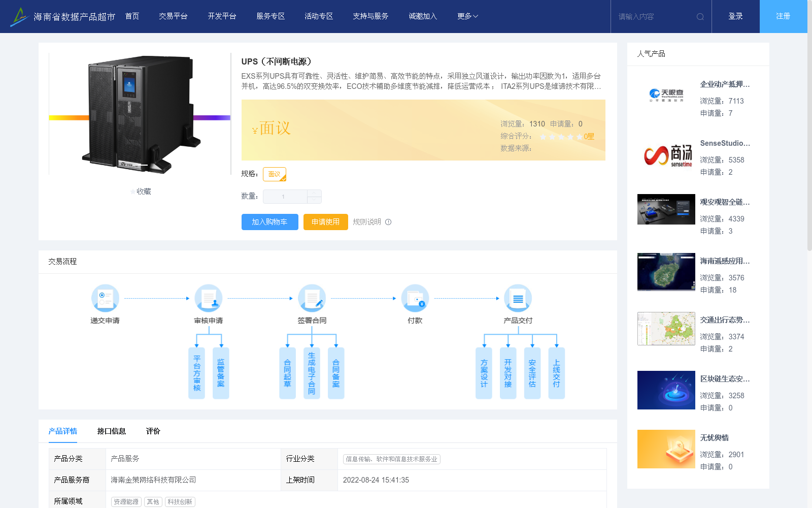Open 服务专区 navigation item

pyautogui.click(x=270, y=16)
